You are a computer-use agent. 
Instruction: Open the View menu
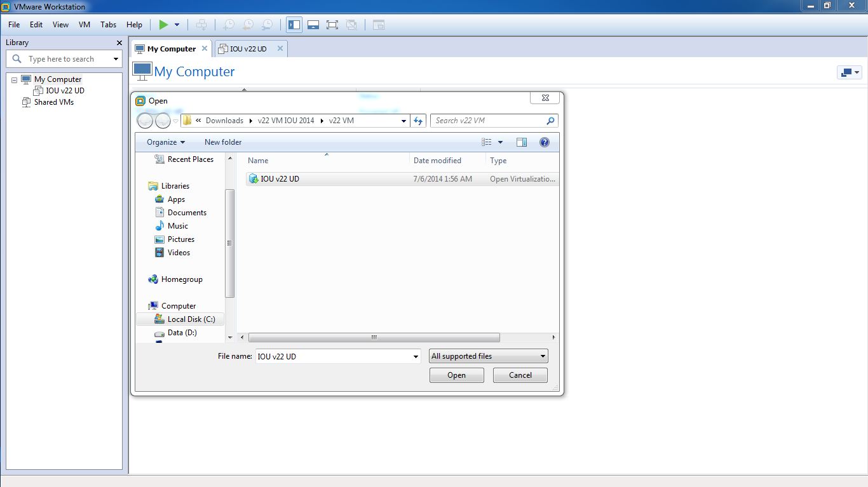pyautogui.click(x=60, y=25)
